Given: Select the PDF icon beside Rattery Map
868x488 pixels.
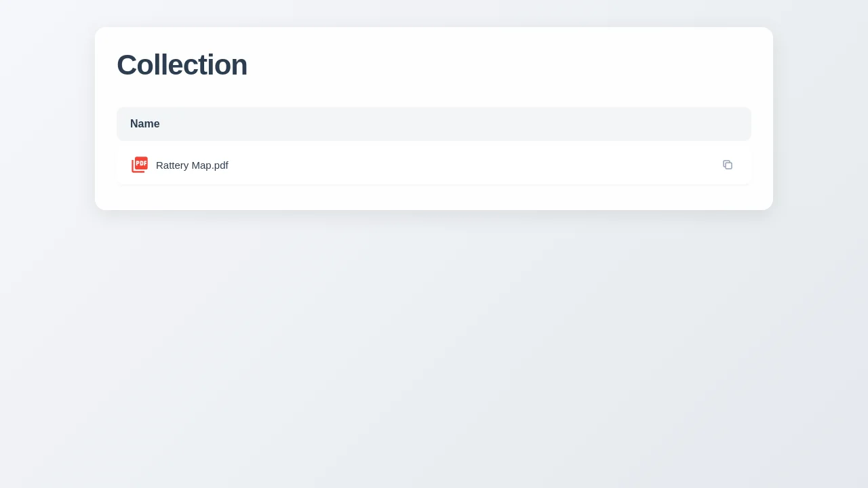Looking at the screenshot, I should [x=140, y=165].
